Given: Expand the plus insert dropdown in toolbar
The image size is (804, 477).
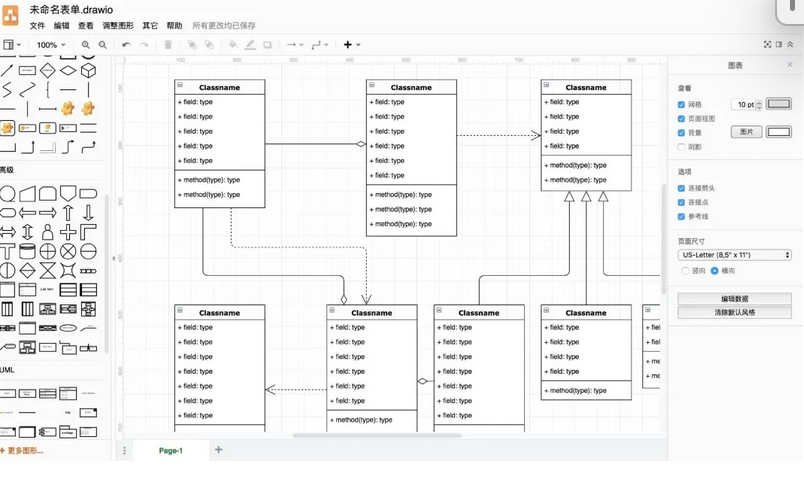Looking at the screenshot, I should point(352,45).
